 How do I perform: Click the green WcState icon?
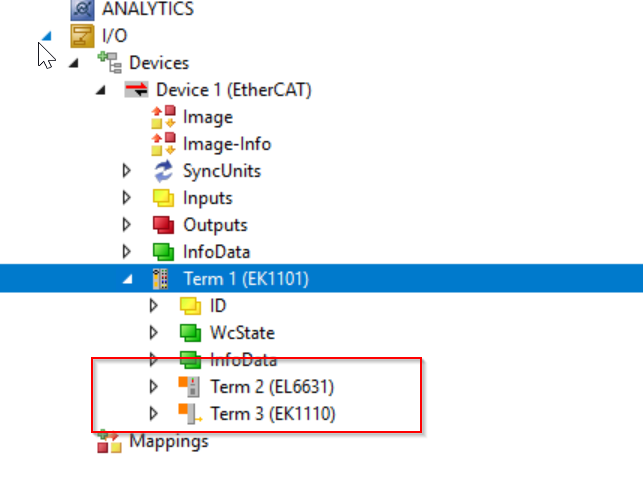191,333
